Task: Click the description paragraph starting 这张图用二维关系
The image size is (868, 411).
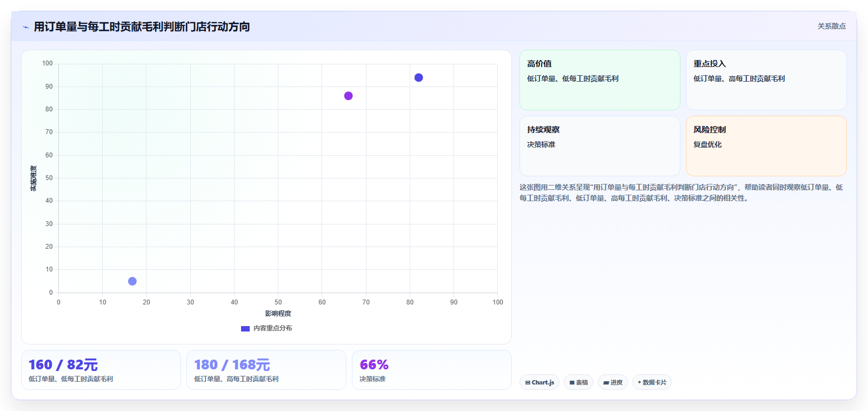Action: pyautogui.click(x=681, y=193)
